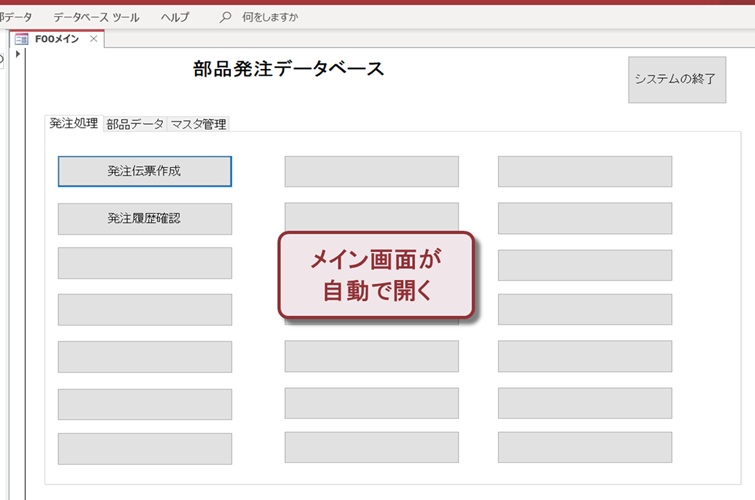Click the 部品発注データベース title label
755x500 pixels.
click(288, 69)
